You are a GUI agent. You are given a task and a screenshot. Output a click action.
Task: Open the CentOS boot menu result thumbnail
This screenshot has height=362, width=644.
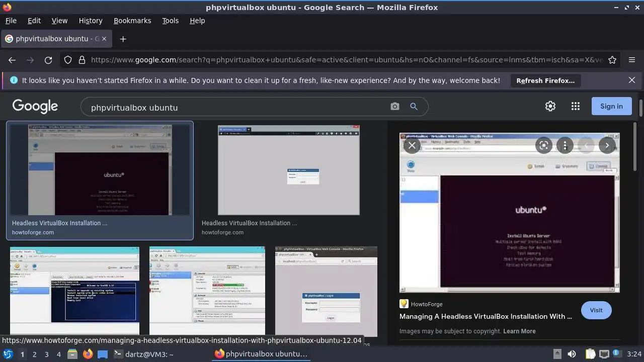tap(74, 290)
